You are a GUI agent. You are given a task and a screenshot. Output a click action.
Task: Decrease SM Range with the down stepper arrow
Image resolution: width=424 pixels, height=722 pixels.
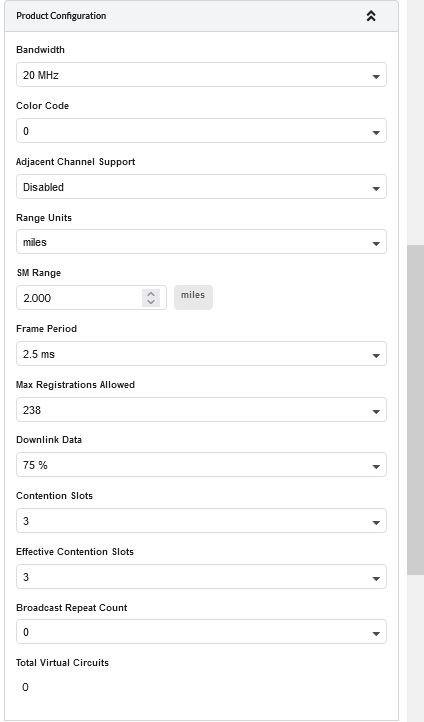[151, 302]
